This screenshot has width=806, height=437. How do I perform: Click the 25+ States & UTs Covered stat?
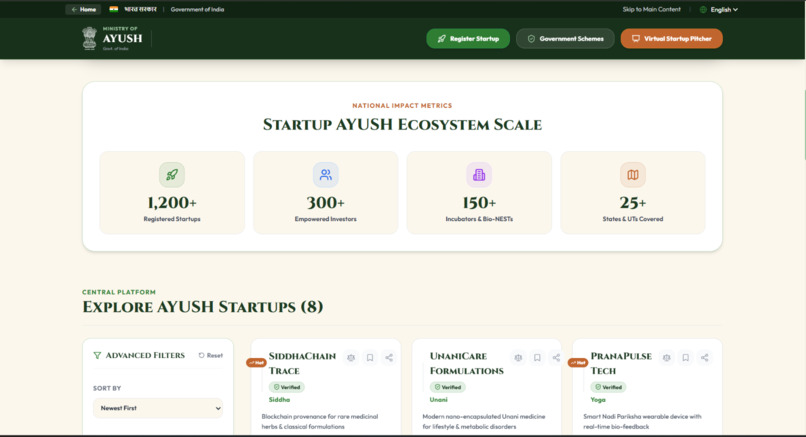click(x=633, y=193)
